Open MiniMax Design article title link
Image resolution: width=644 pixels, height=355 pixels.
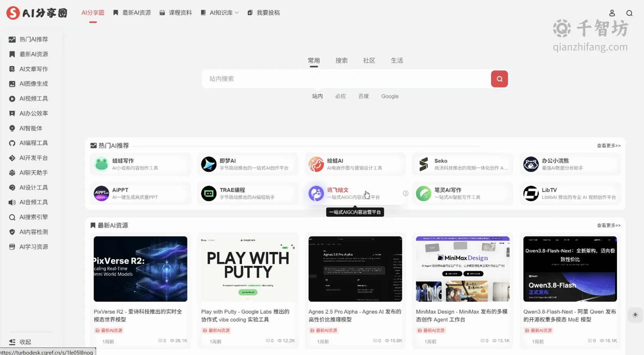pyautogui.click(x=462, y=315)
